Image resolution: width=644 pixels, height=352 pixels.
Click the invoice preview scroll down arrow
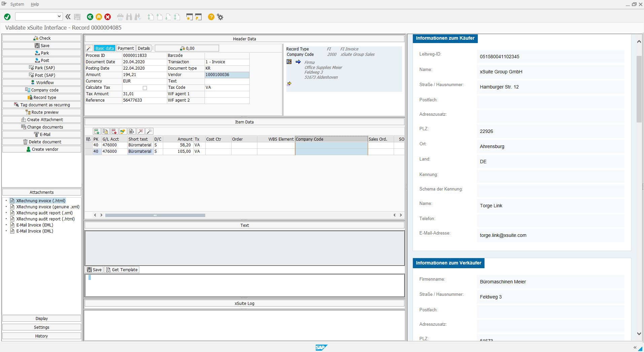point(639,334)
